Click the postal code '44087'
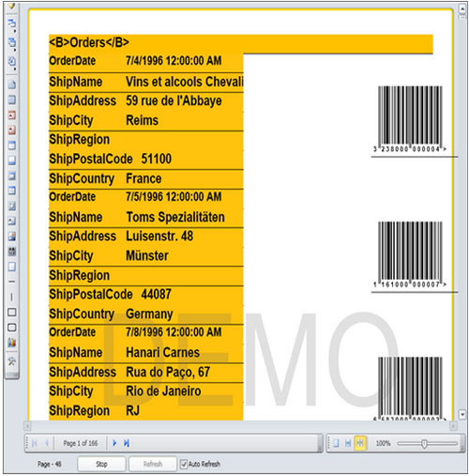Viewport: 469px width, 476px height. (x=157, y=295)
